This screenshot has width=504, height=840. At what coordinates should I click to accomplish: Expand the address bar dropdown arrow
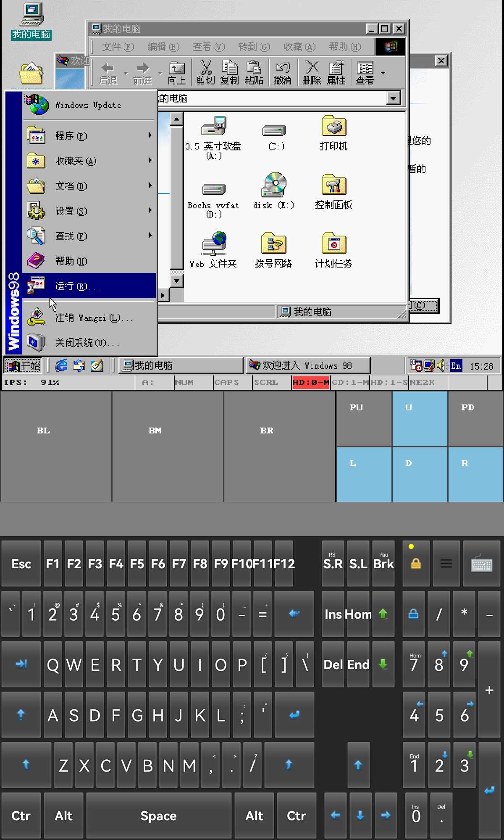tap(393, 98)
